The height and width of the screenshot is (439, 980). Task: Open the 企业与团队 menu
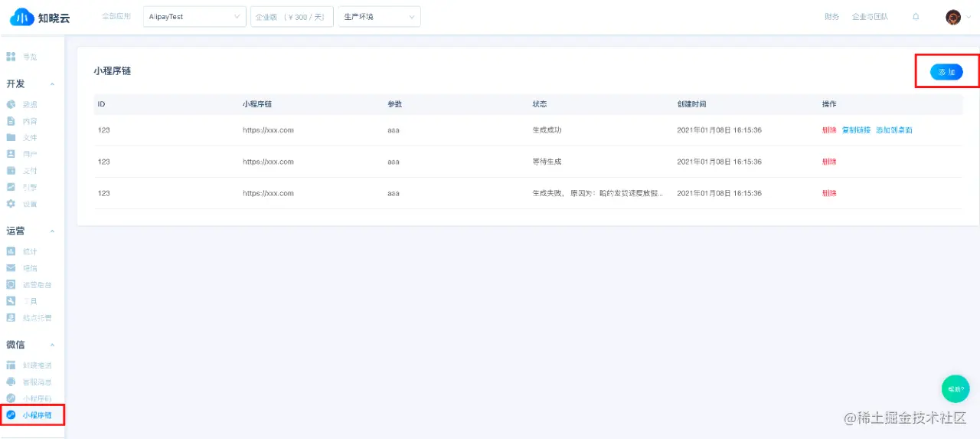[x=870, y=17]
